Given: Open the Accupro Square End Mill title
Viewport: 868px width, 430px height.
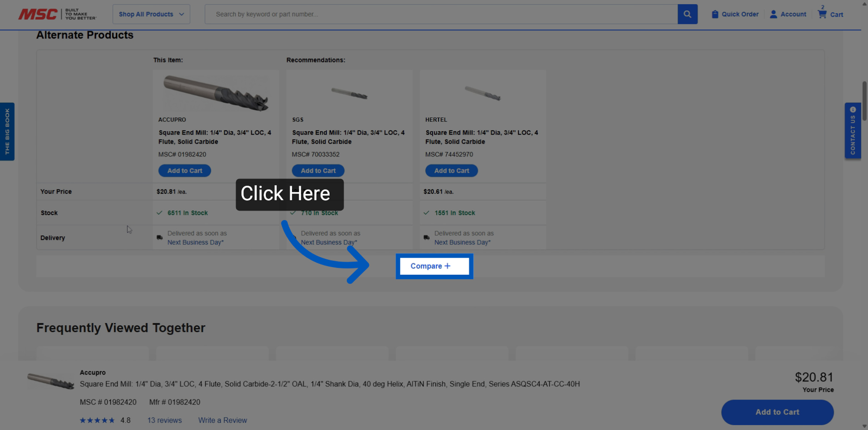Looking at the screenshot, I should click(215, 137).
